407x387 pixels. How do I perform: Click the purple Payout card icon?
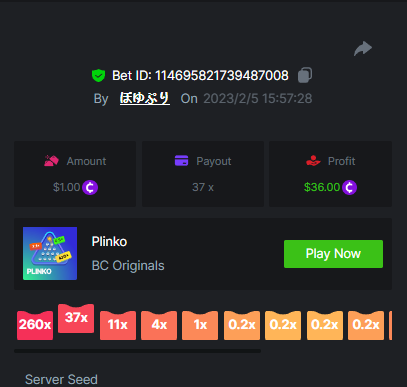tap(181, 160)
